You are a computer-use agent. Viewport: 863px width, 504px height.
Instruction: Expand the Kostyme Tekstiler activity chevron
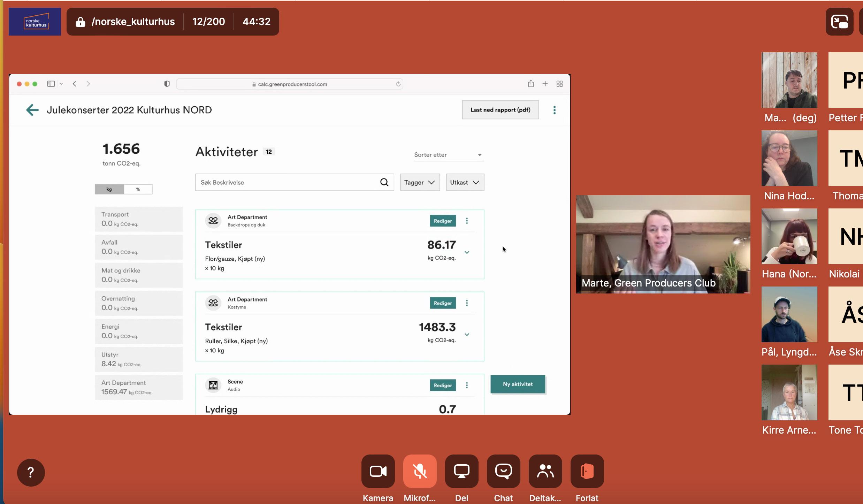pos(467,335)
